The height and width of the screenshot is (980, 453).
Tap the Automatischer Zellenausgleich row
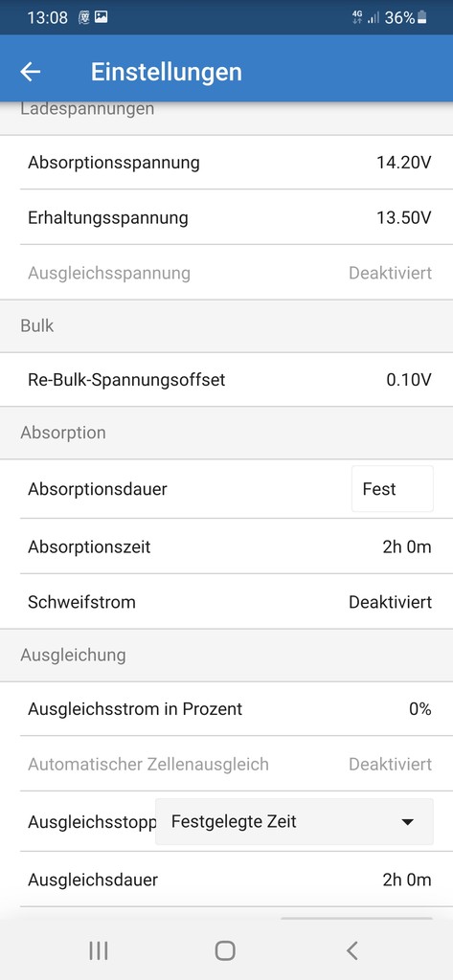point(226,764)
